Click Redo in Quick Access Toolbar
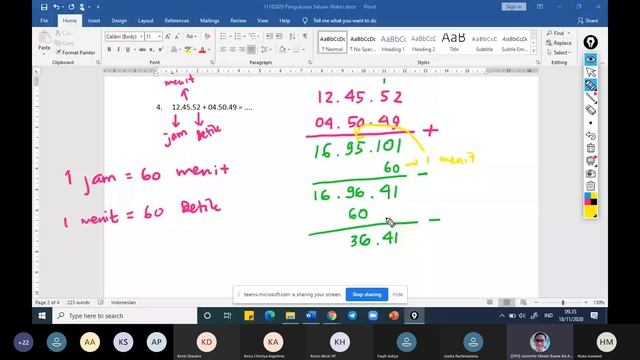Image resolution: width=640 pixels, height=360 pixels. [x=71, y=7]
